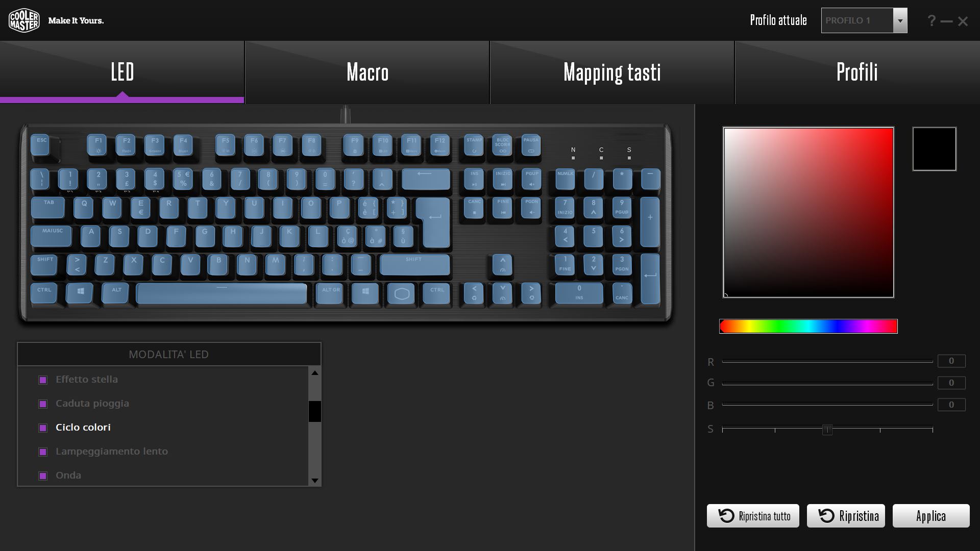Screen dimensions: 980x551
Task: Click LED mode list scroll-down arrow
Action: (x=315, y=480)
